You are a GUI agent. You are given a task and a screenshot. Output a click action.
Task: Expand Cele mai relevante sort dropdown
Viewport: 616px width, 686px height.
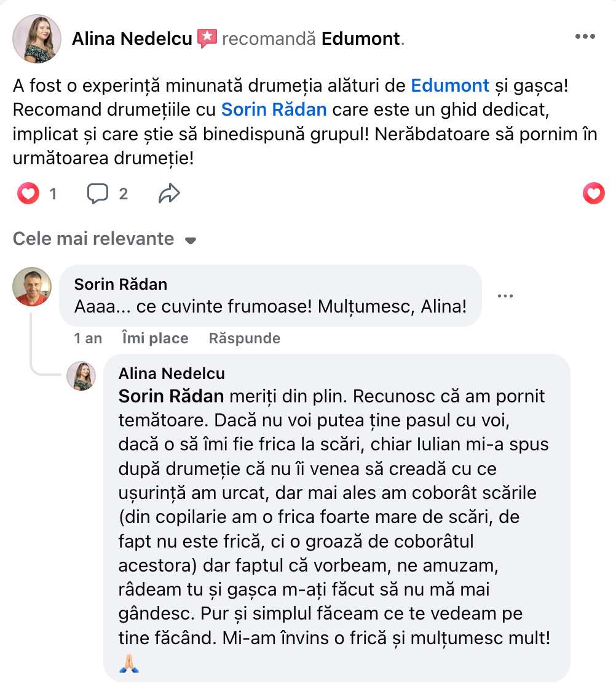click(x=93, y=239)
